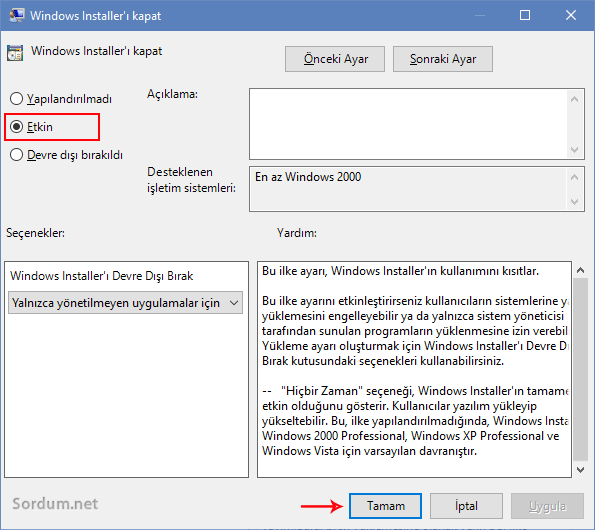Select Devre dışı bırakıldı radio option
Viewport: 595px width, 530px height.
click(66, 155)
